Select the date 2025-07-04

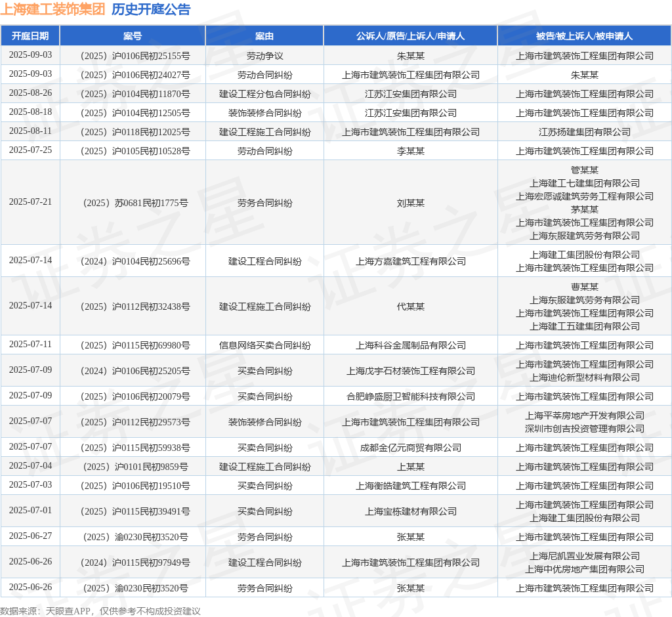[x=30, y=465]
